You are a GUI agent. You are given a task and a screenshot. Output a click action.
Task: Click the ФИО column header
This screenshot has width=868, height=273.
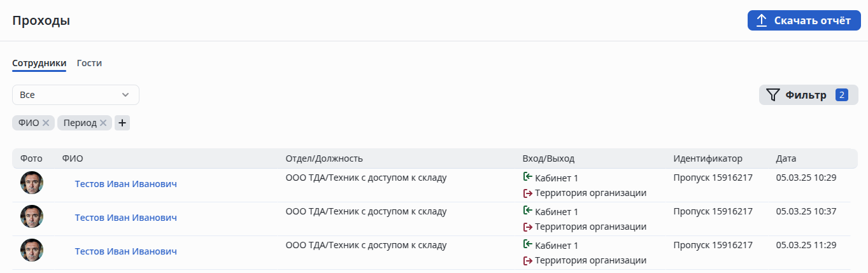(x=73, y=158)
